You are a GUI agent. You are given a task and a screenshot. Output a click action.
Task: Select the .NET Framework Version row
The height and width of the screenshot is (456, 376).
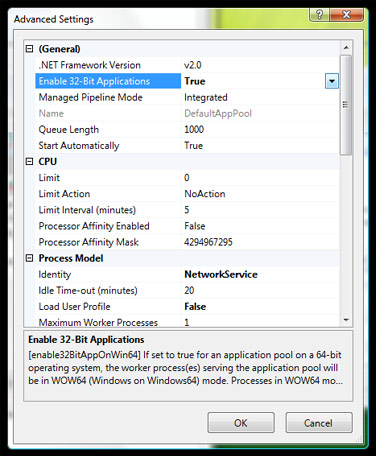click(187, 65)
